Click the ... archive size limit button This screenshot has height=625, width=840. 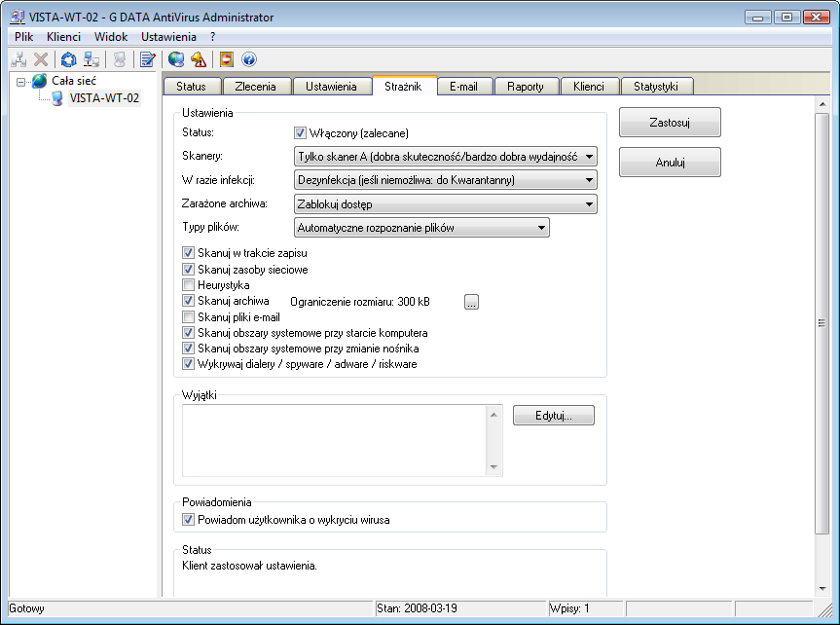(x=471, y=303)
